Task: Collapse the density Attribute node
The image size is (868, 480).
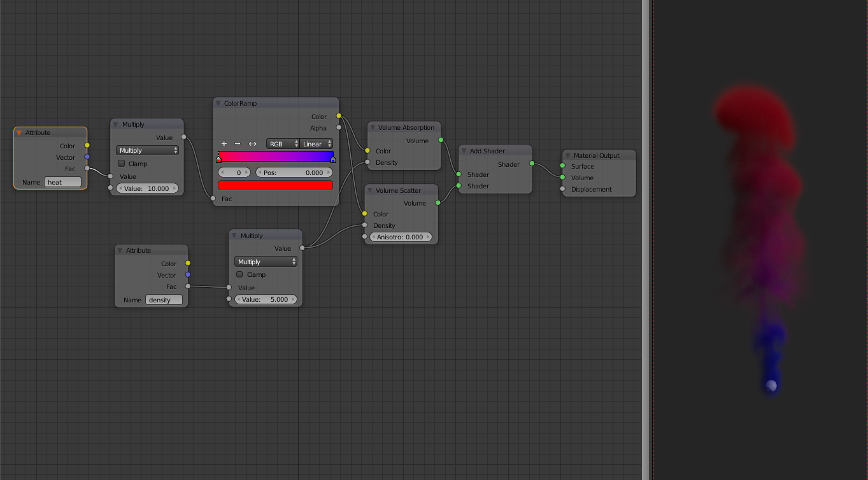Action: pos(120,250)
